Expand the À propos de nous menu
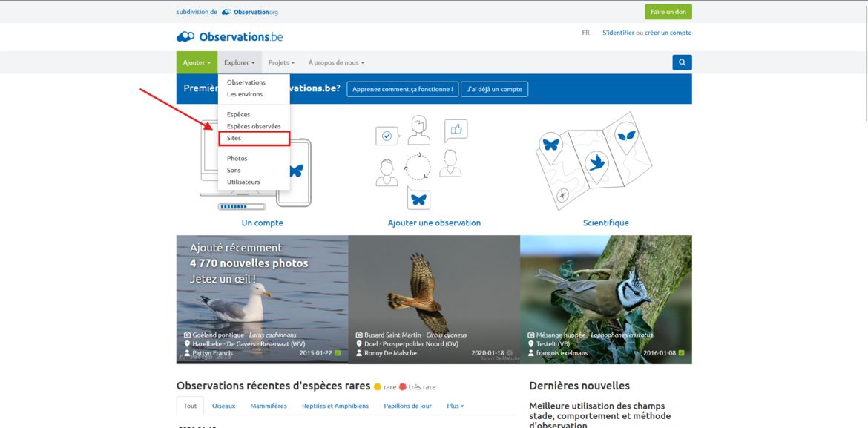868x428 pixels. click(336, 63)
